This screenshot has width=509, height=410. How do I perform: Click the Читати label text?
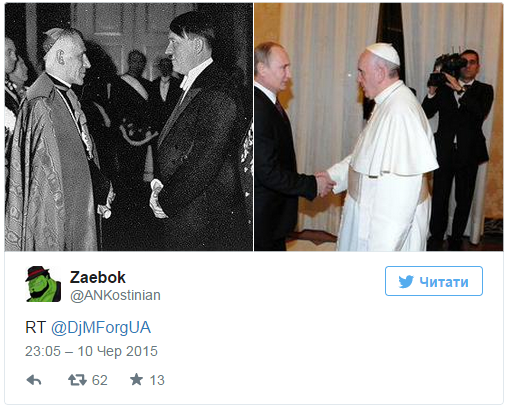pos(444,282)
